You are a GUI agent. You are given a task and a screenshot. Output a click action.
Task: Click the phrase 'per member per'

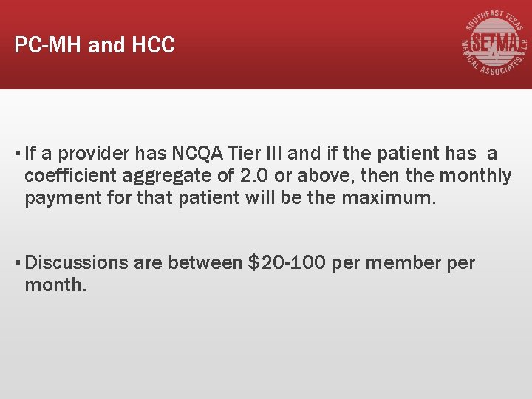pos(403,262)
